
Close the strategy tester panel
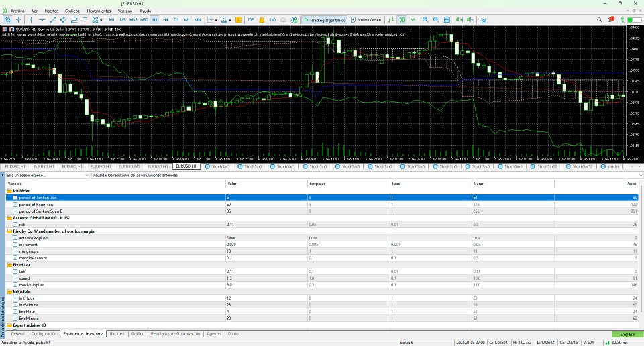(x=3, y=175)
